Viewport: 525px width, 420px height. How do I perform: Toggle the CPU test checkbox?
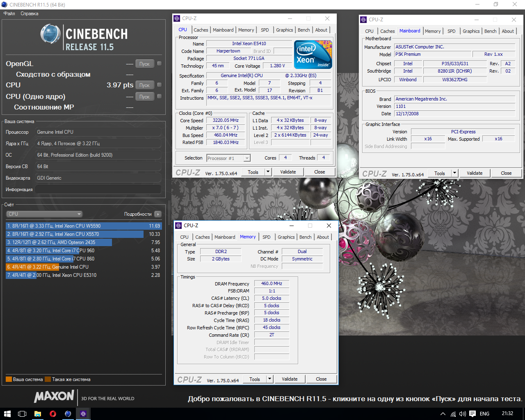coord(159,85)
